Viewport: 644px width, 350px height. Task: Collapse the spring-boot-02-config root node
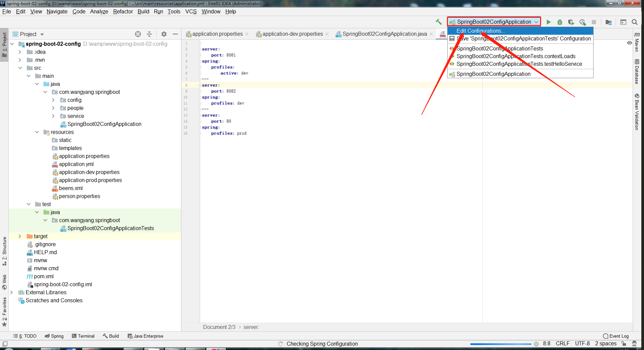tap(12, 44)
